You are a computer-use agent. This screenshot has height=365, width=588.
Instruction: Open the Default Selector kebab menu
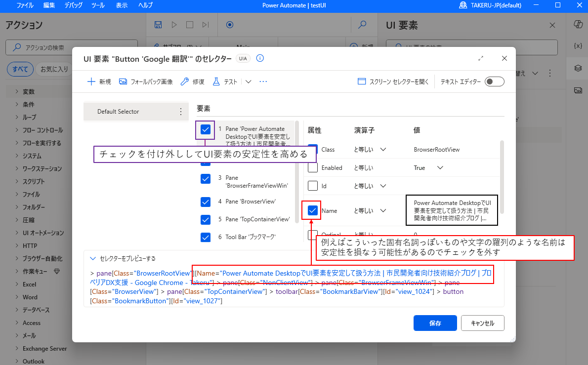pos(181,112)
